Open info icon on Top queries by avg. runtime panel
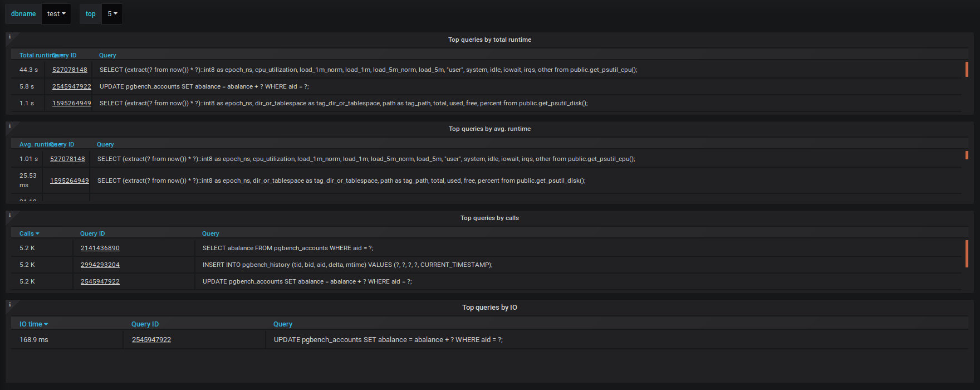The width and height of the screenshot is (980, 390). click(9, 126)
